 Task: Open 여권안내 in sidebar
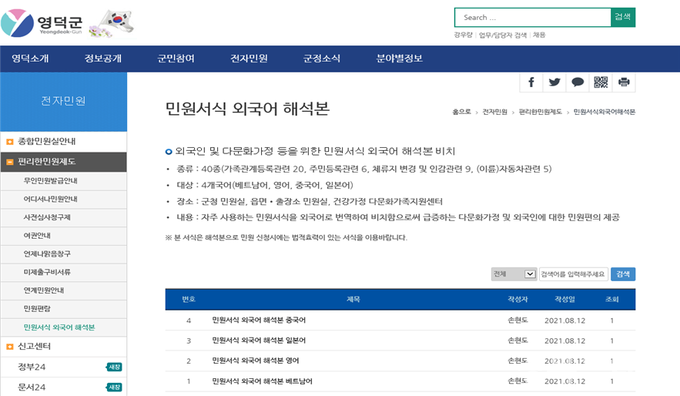tap(64, 236)
